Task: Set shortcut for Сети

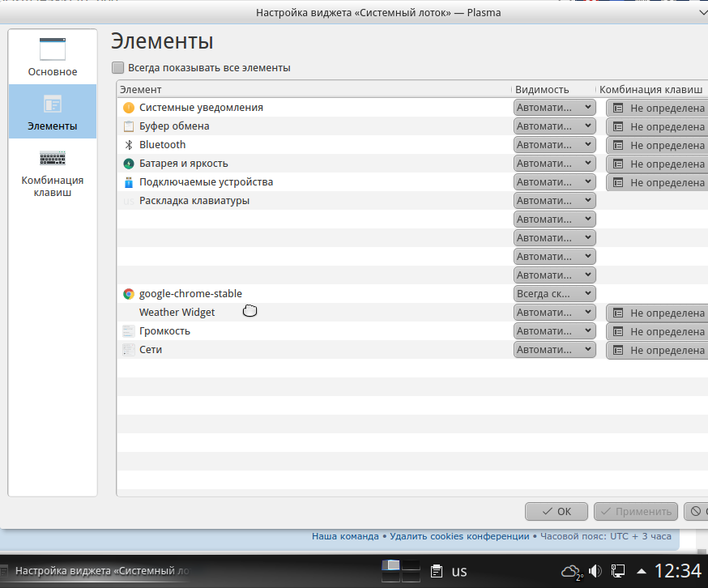Action: coord(657,350)
